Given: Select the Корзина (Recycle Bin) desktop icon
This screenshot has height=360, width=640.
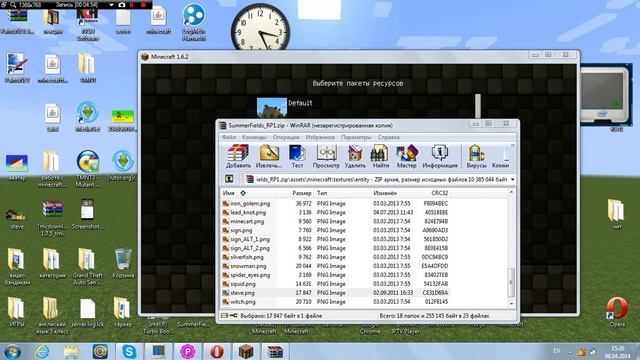Looking at the screenshot, I should (123, 263).
